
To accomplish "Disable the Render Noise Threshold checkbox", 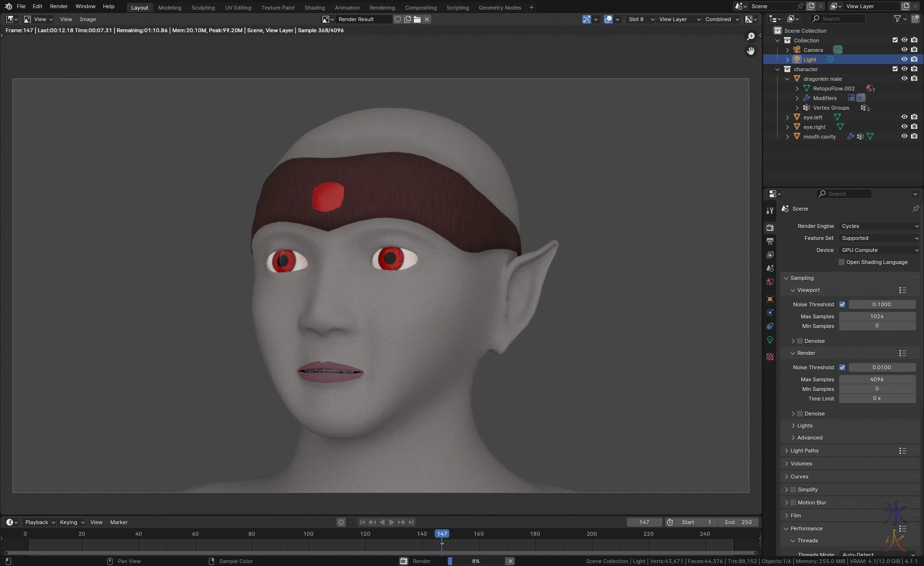I will pos(842,367).
